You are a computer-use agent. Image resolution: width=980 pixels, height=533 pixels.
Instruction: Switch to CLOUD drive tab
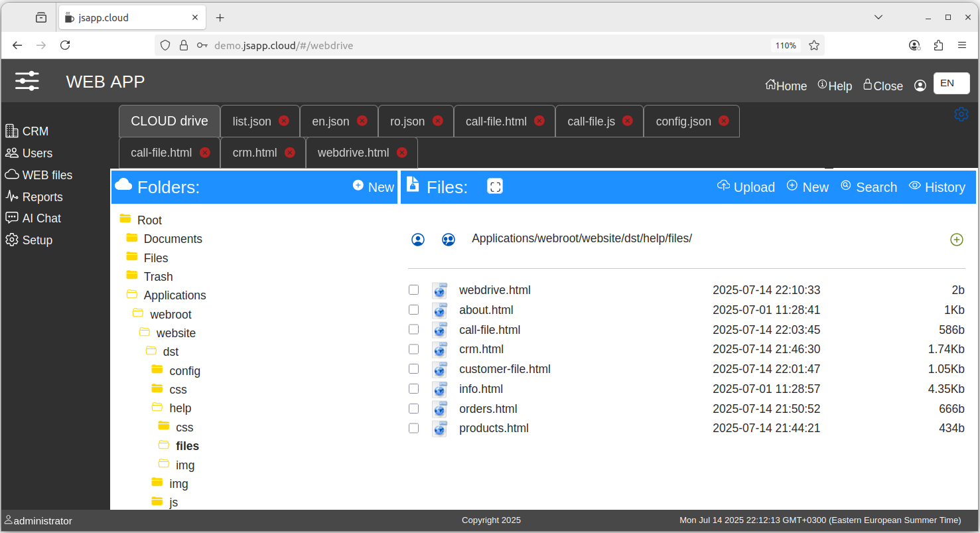pyautogui.click(x=169, y=121)
